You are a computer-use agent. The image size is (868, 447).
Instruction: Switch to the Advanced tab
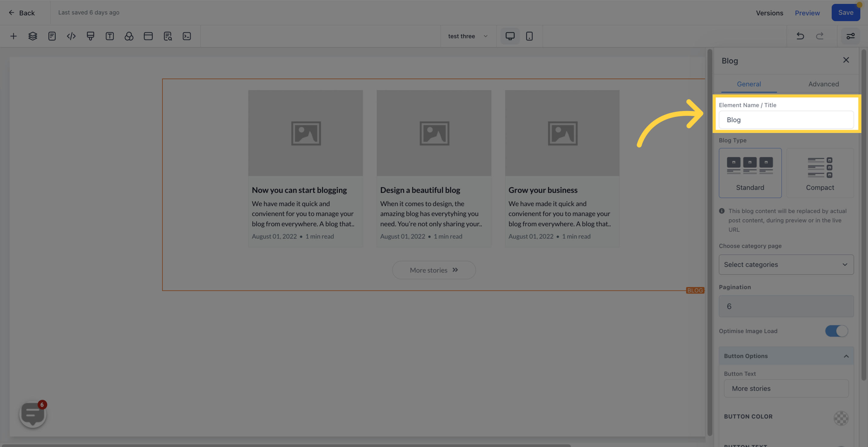click(823, 84)
